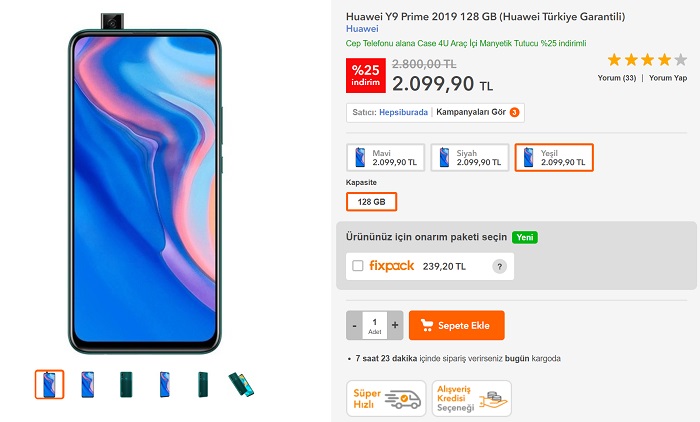Click the orange campaign count badge
This screenshot has height=422, width=700.
(514, 112)
